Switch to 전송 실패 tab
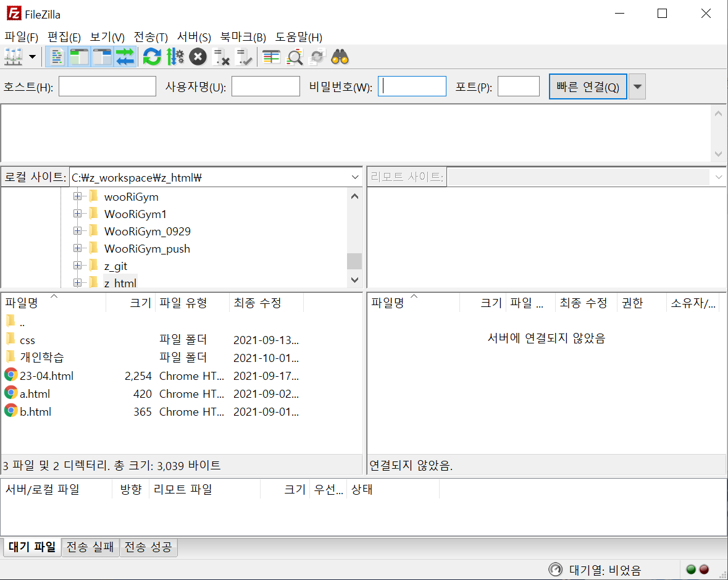Image resolution: width=728 pixels, height=580 pixels. pos(90,547)
